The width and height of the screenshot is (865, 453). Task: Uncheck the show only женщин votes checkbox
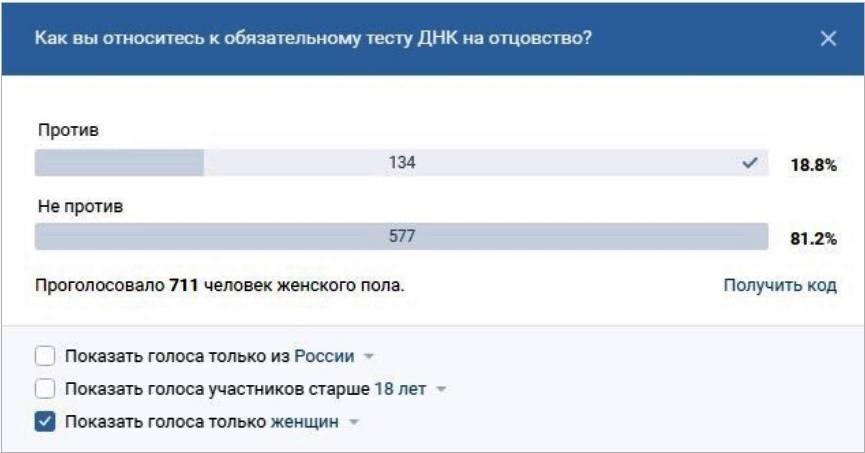coord(45,422)
